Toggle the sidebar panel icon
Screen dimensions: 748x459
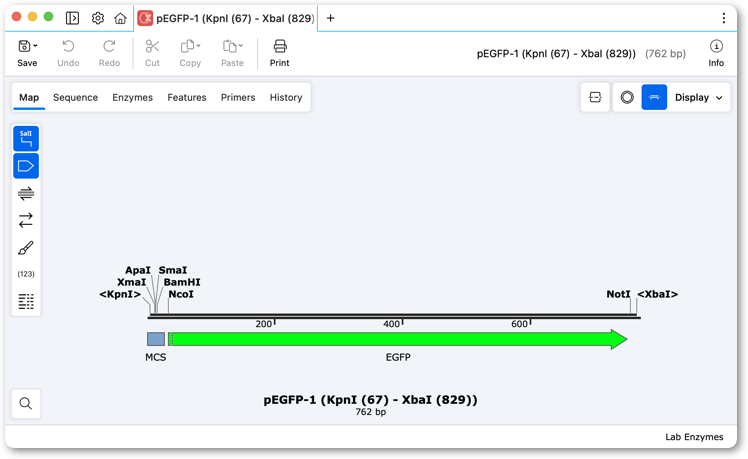click(72, 18)
